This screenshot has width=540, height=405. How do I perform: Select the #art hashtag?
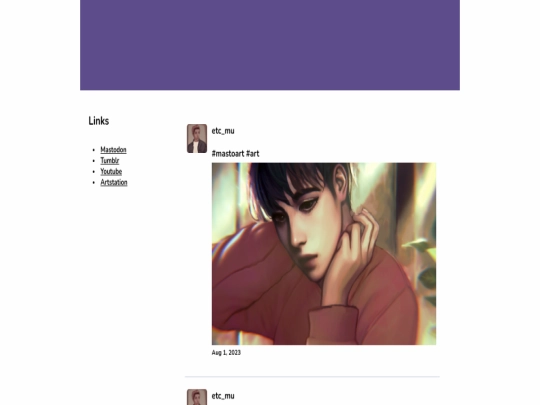point(252,154)
